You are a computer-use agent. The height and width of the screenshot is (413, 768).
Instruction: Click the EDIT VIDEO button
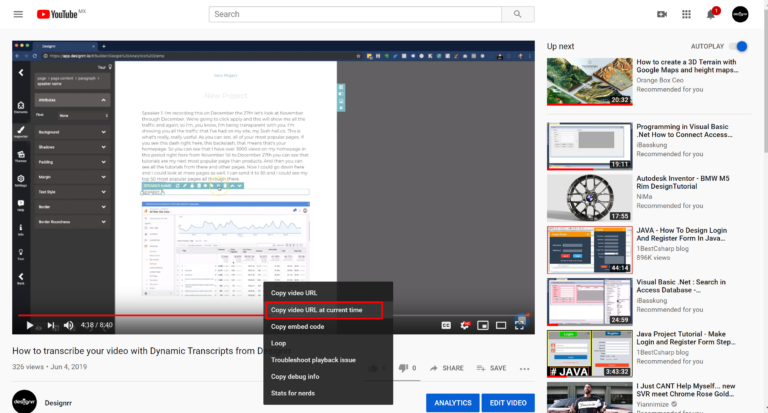pyautogui.click(x=508, y=403)
